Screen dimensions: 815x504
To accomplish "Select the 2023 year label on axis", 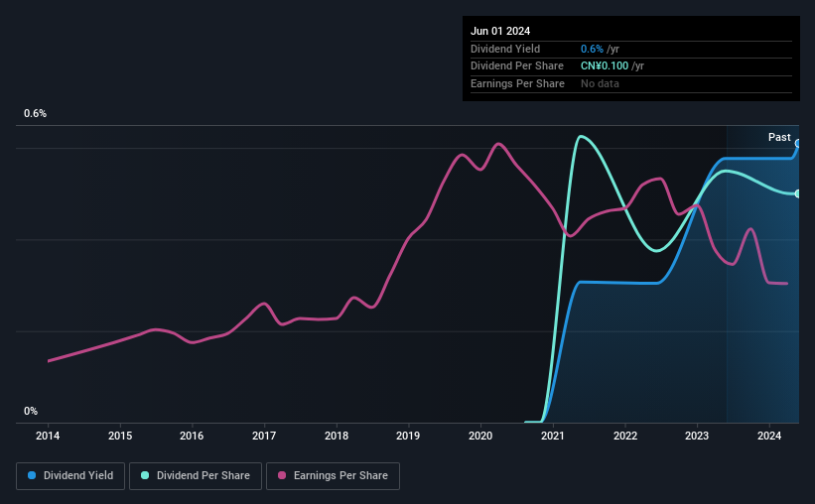I will [x=697, y=436].
